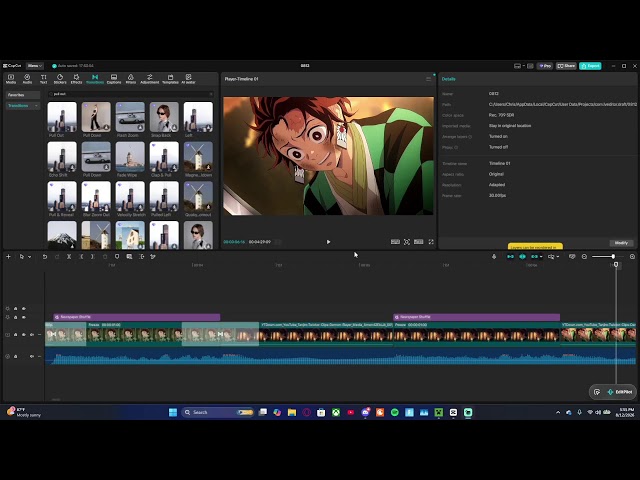
Task: Select the active Transitions tab icon
Action: click(95, 79)
